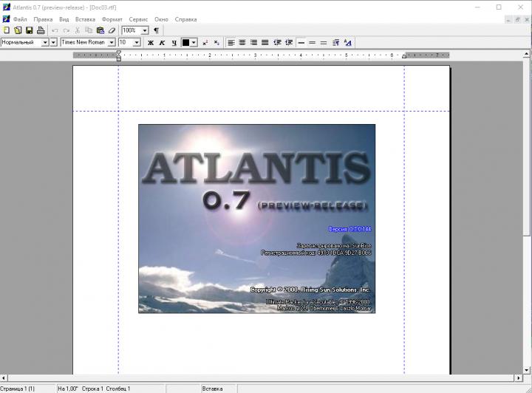The image size is (532, 393).
Task: Set one-and-a-half line spacing
Action: [312, 42]
